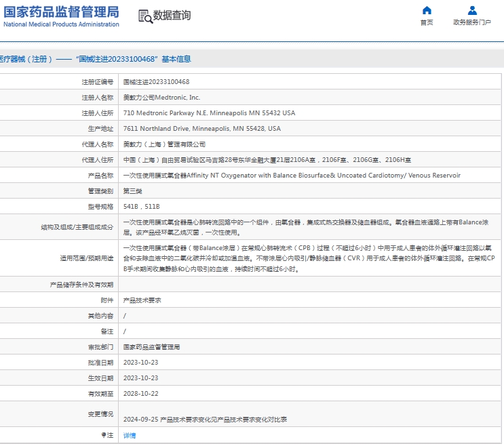Select registration number value 国械注进20233100468 in the table
Screen dimensions: 504x446
[156, 82]
